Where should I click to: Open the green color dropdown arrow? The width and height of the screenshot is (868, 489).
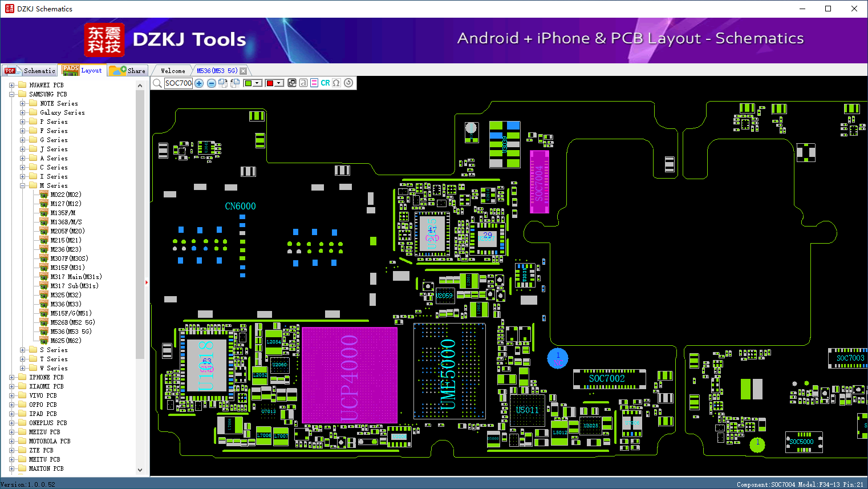point(258,83)
